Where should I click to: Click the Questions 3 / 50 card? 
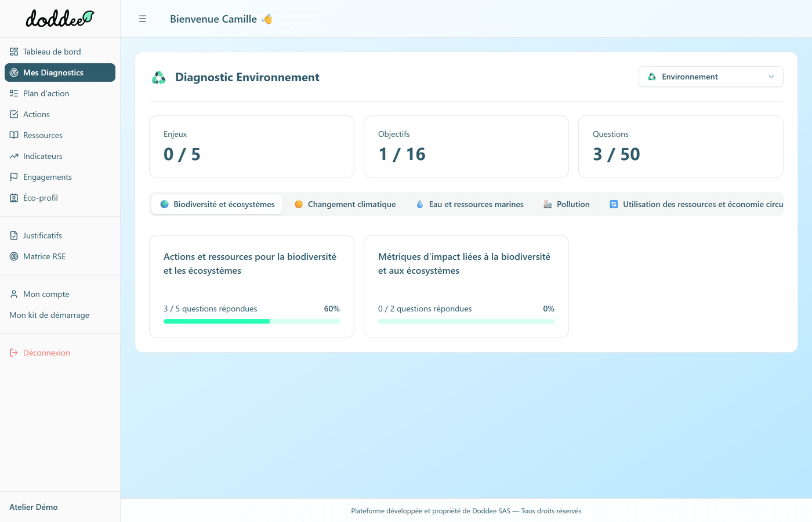pyautogui.click(x=681, y=147)
